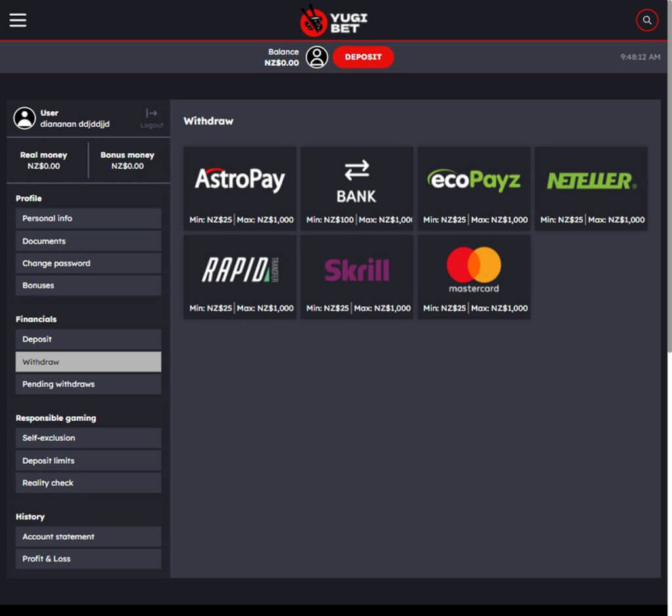Viewport: 672px width, 616px height.
Task: Click the Withdraw page heading
Action: click(x=208, y=121)
